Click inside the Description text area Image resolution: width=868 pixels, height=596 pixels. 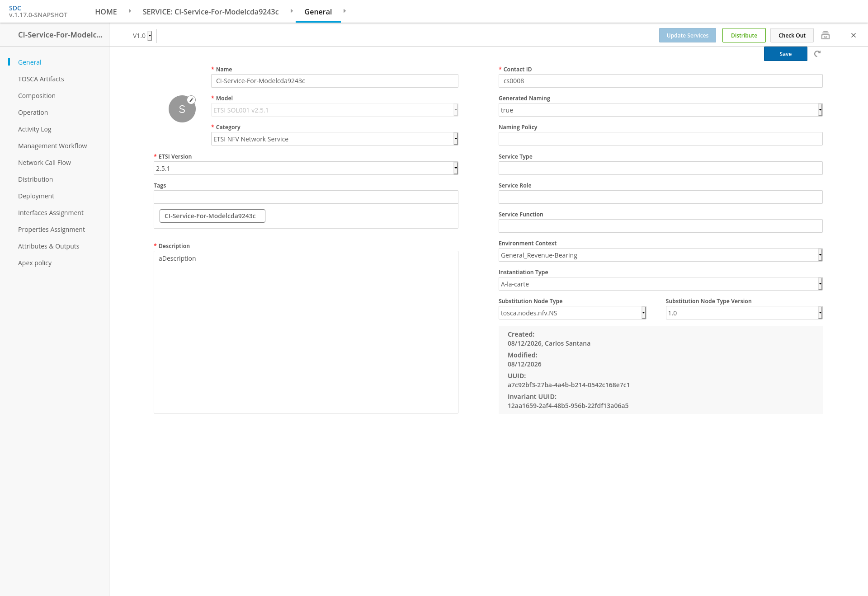(x=306, y=332)
